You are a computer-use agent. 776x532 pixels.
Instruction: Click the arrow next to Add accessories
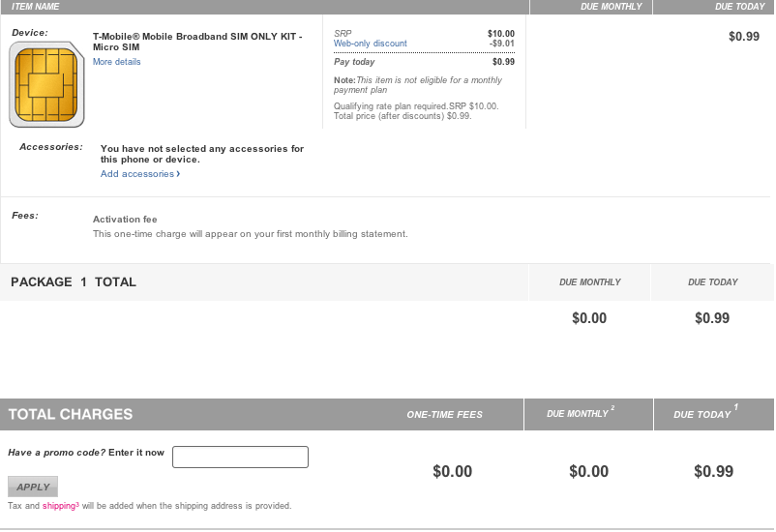pyautogui.click(x=178, y=174)
